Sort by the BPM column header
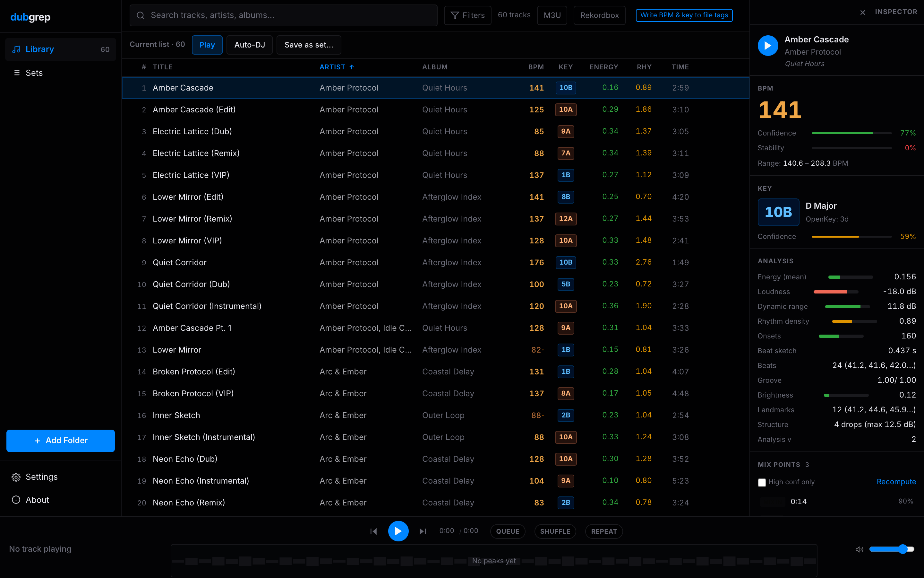 click(x=536, y=67)
